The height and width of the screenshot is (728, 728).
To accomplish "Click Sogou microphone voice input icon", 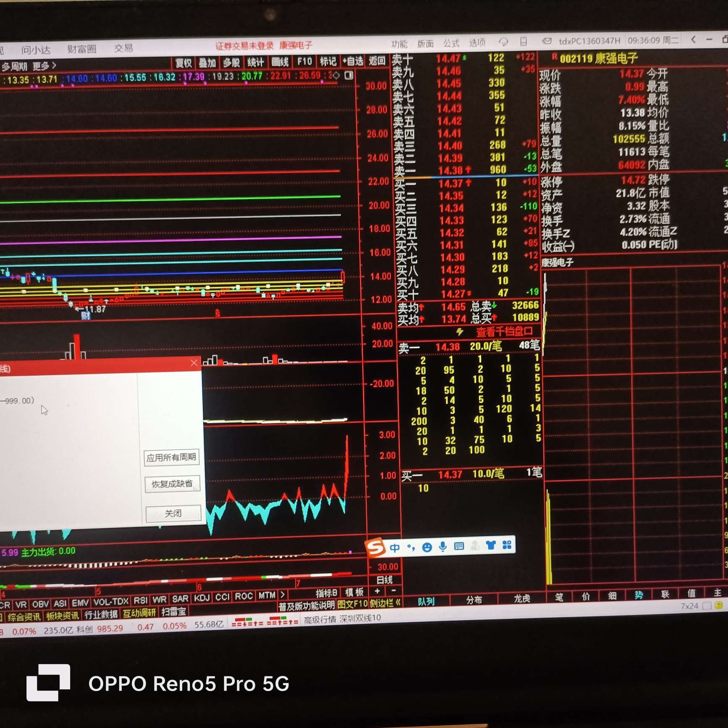I will click(x=443, y=547).
